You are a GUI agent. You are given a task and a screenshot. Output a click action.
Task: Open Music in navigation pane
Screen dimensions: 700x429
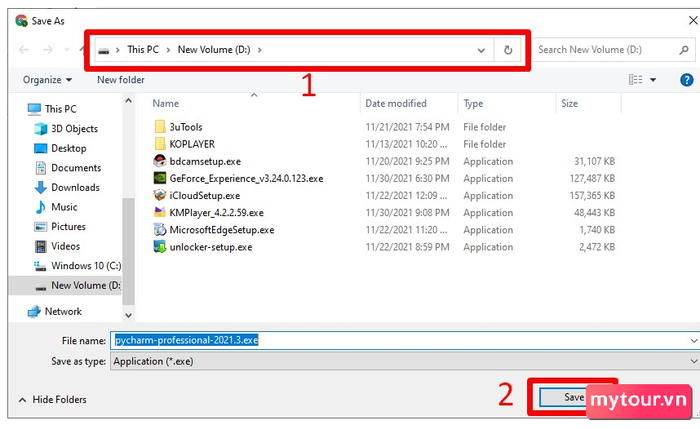pyautogui.click(x=64, y=207)
